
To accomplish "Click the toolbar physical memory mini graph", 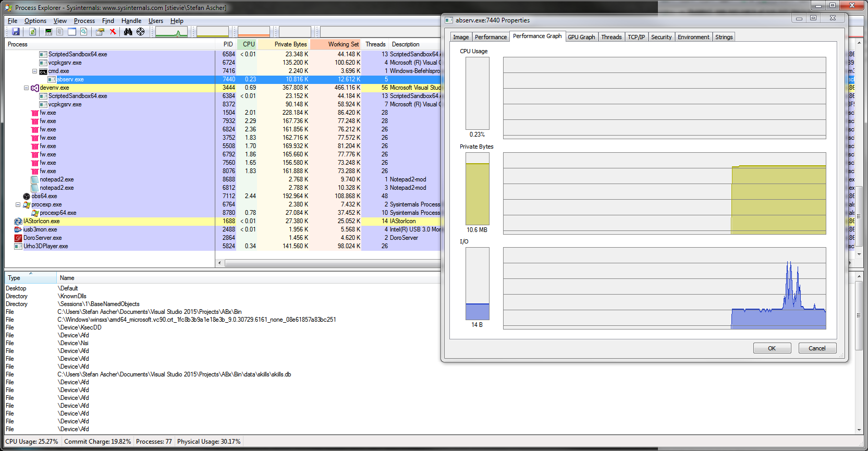I will [254, 32].
